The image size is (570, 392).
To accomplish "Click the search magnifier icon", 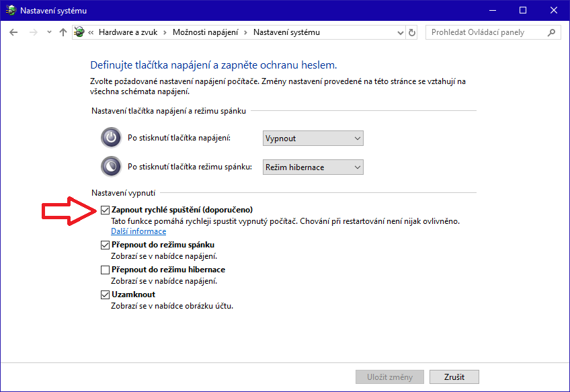I will click(551, 32).
